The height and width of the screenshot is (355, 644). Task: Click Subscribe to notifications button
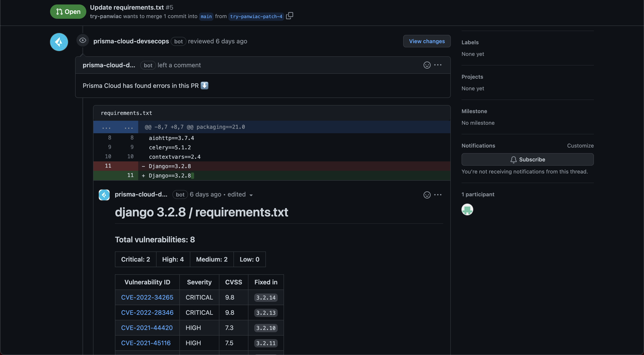527,159
